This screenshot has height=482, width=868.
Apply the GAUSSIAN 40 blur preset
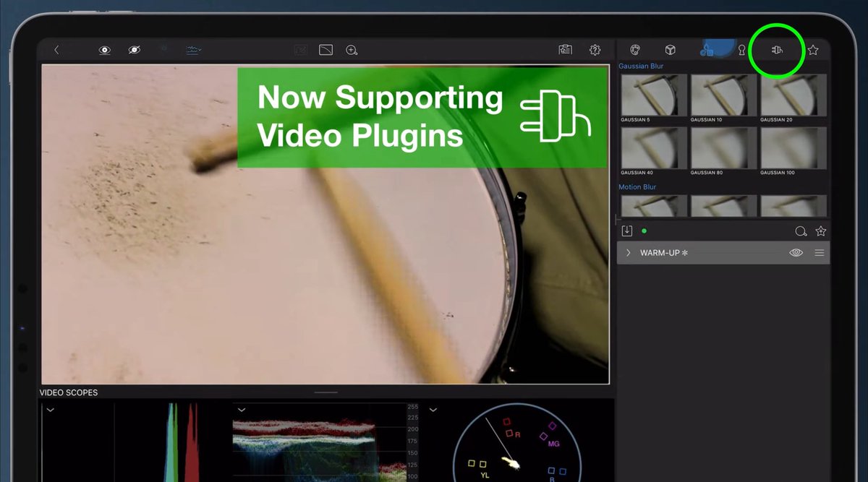654,148
